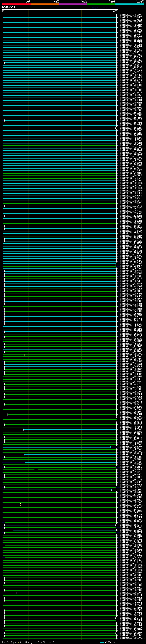This screenshot has height=644, width=146.
Task: Open hit UniRef100_A8IVU0
Action: [x=131, y=15]
